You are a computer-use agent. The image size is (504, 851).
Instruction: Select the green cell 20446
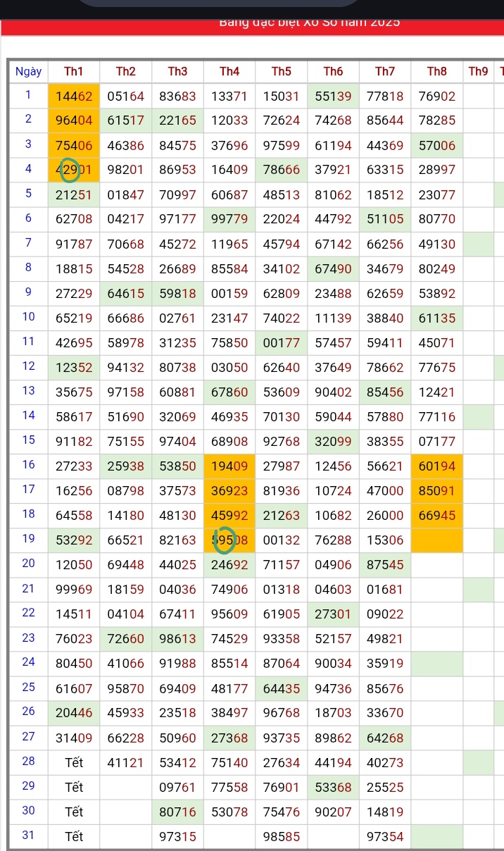point(73,712)
